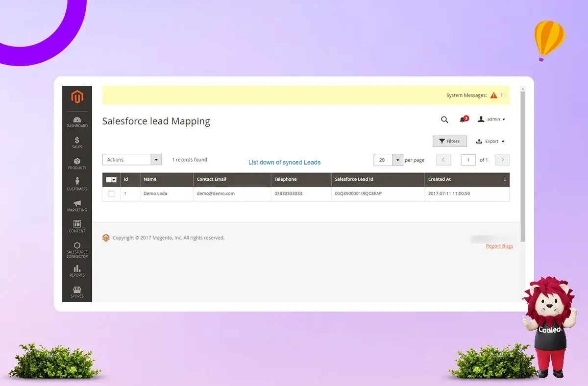588x386 pixels.
Task: Sort by the Created At arrow
Action: pyautogui.click(x=505, y=179)
